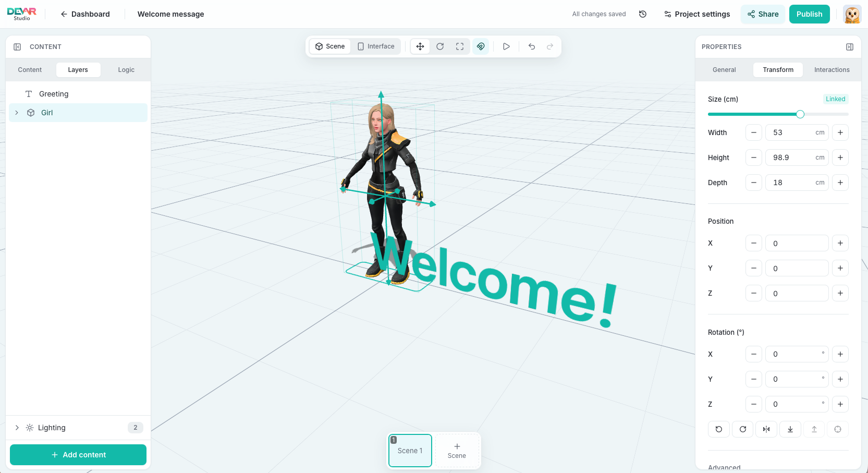This screenshot has height=473, width=868.
Task: Collapse the Content panel icon
Action: [17, 47]
